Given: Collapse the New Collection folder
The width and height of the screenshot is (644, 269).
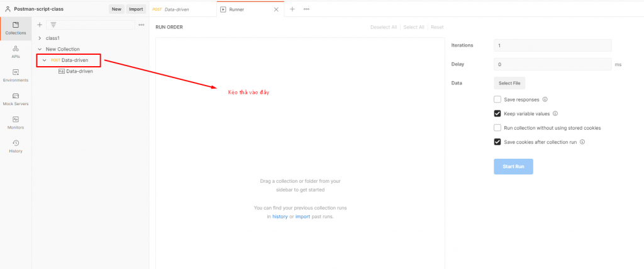Looking at the screenshot, I should [40, 49].
